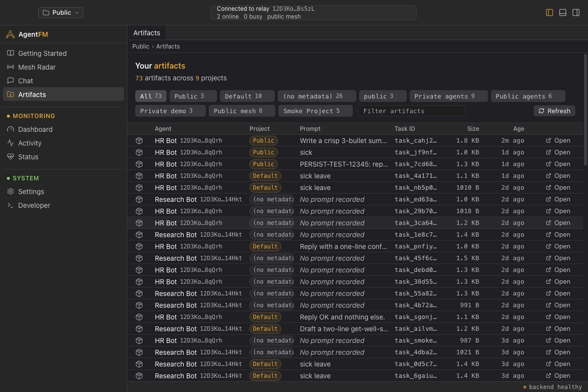The image size is (588, 392).
Task: Open Getting Started in sidebar
Action: [x=63, y=53]
